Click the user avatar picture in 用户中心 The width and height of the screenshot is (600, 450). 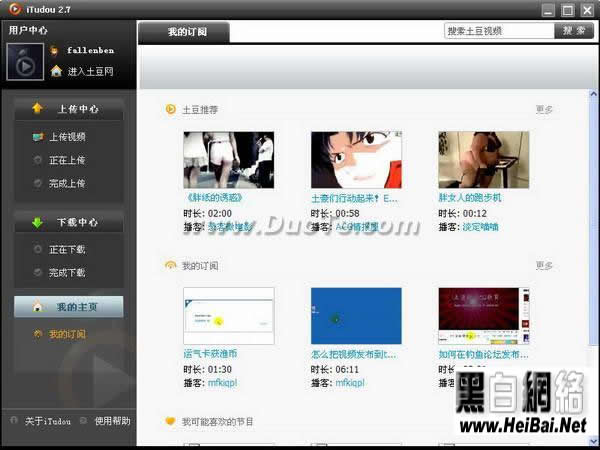pos(25,62)
